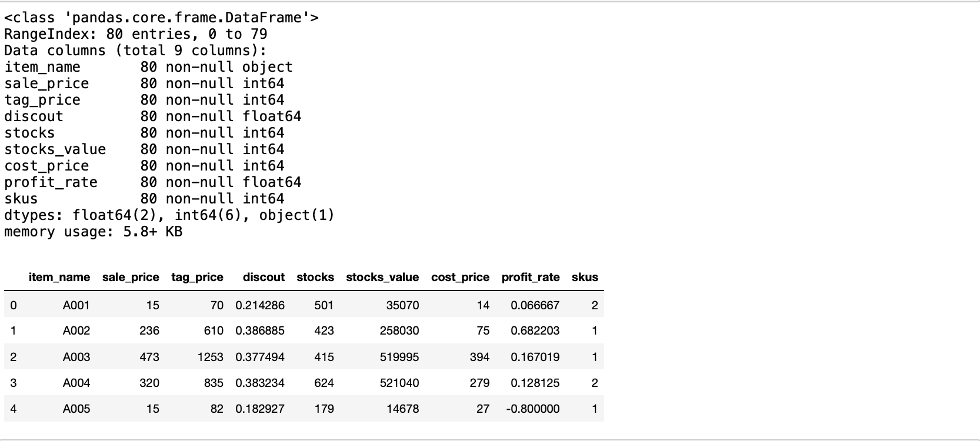Viewport: 980px width, 441px height.
Task: Click stocks_value cell 521040
Action: [399, 383]
